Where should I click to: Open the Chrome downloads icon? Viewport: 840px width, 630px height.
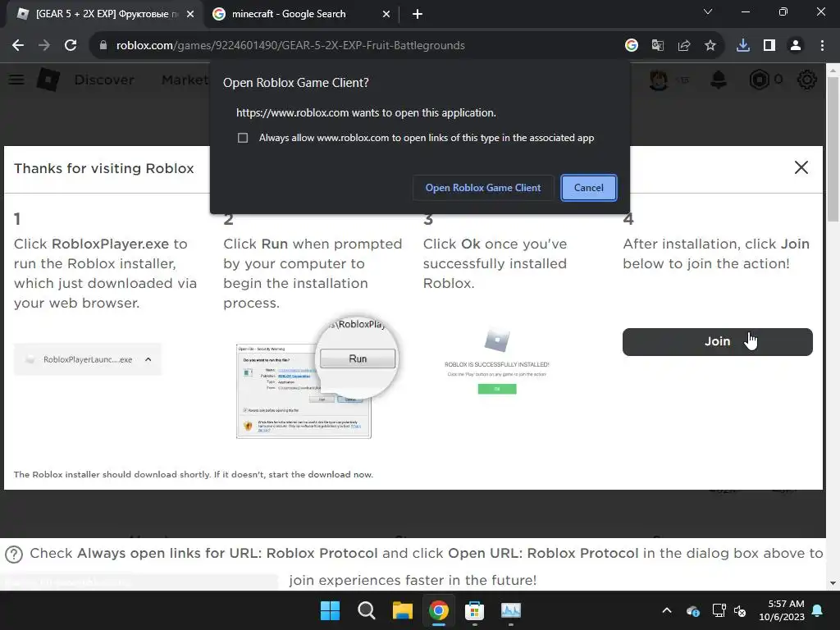click(743, 46)
